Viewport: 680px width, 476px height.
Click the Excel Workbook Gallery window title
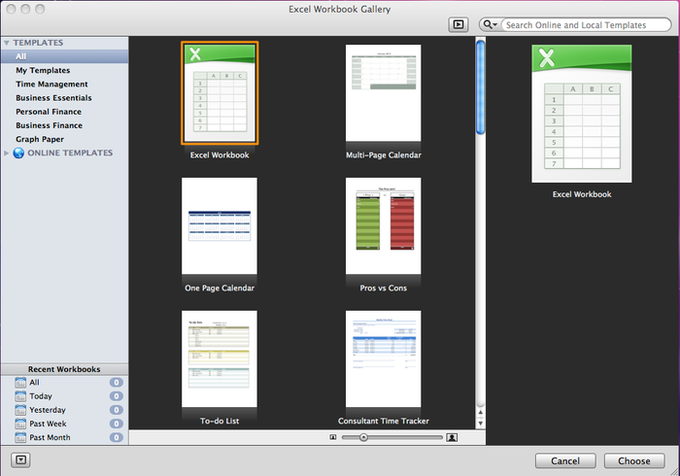point(340,9)
